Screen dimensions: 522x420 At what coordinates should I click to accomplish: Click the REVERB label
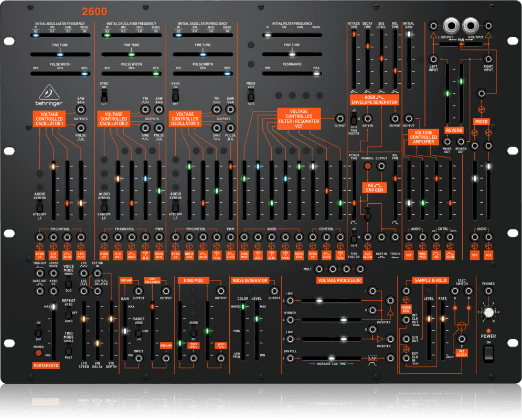[x=454, y=130]
